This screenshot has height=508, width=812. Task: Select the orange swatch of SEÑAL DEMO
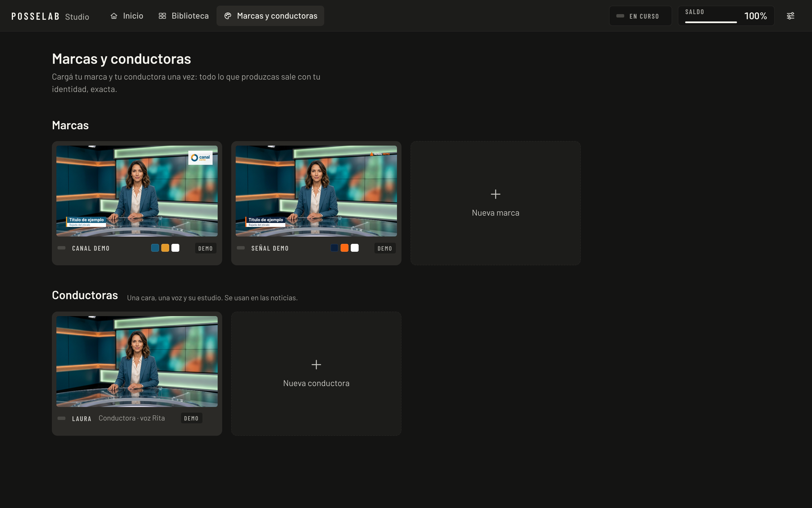coord(344,248)
